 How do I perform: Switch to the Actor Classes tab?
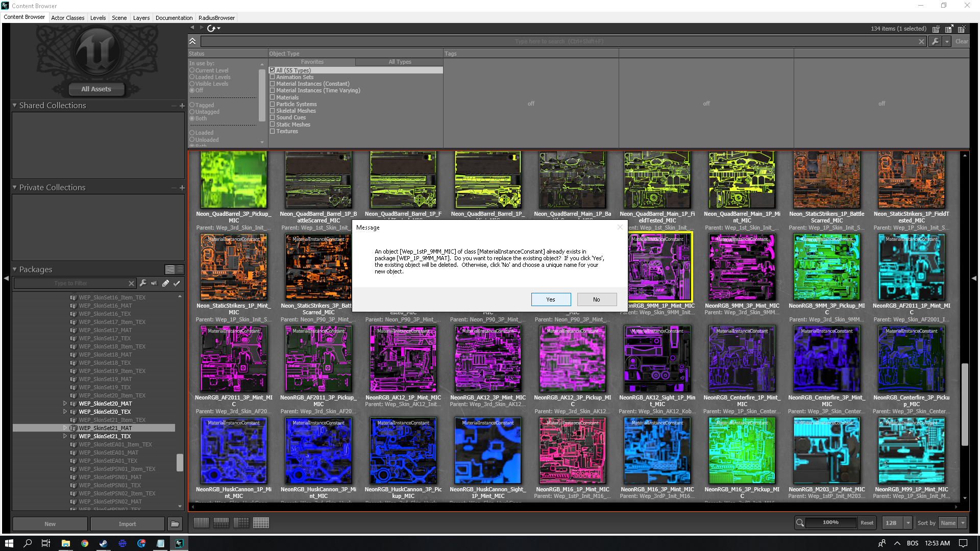point(67,18)
